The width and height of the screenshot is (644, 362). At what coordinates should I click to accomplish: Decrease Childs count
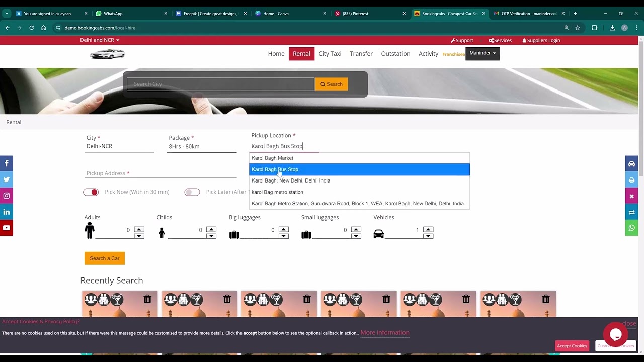click(211, 236)
